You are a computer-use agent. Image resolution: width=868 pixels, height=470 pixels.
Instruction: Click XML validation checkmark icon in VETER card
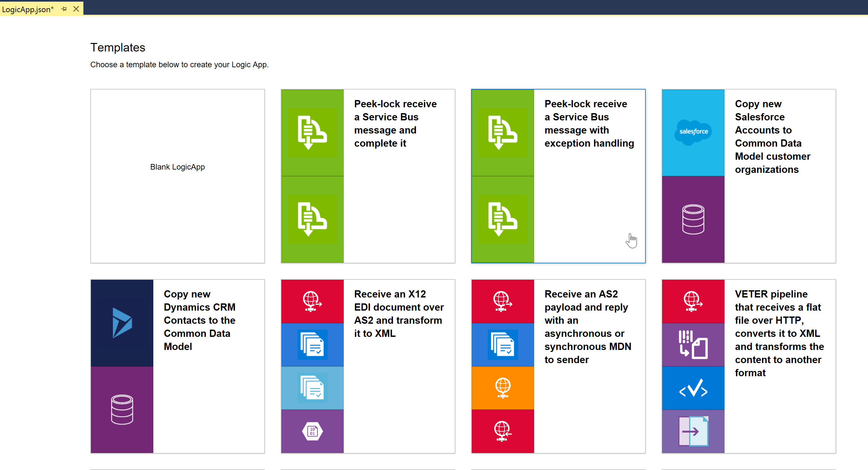pyautogui.click(x=693, y=388)
